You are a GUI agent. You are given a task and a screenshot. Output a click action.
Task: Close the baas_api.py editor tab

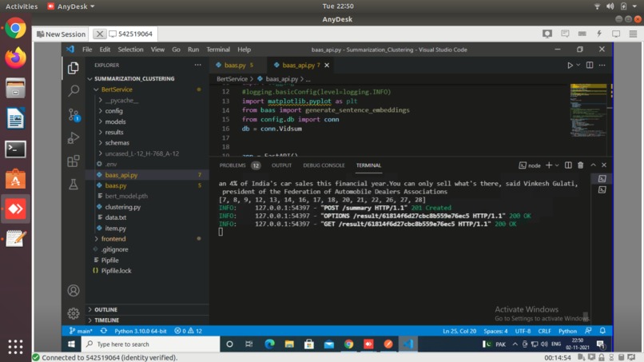pos(327,65)
